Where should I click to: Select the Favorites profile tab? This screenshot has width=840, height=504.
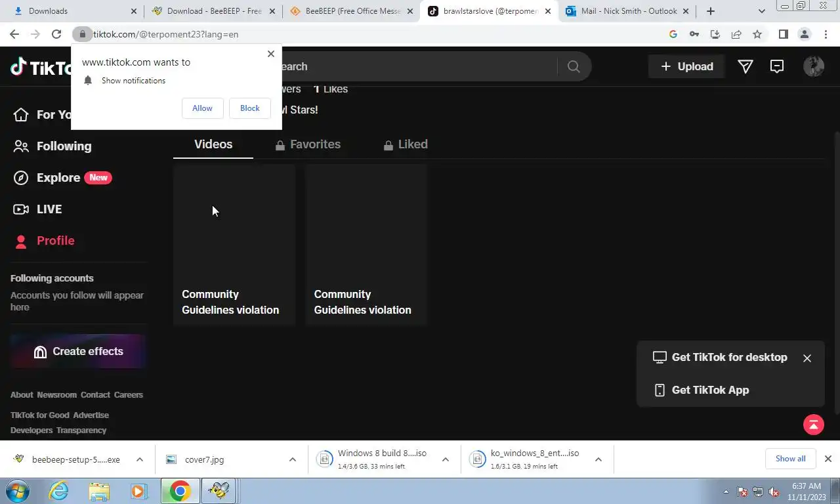[x=308, y=144]
